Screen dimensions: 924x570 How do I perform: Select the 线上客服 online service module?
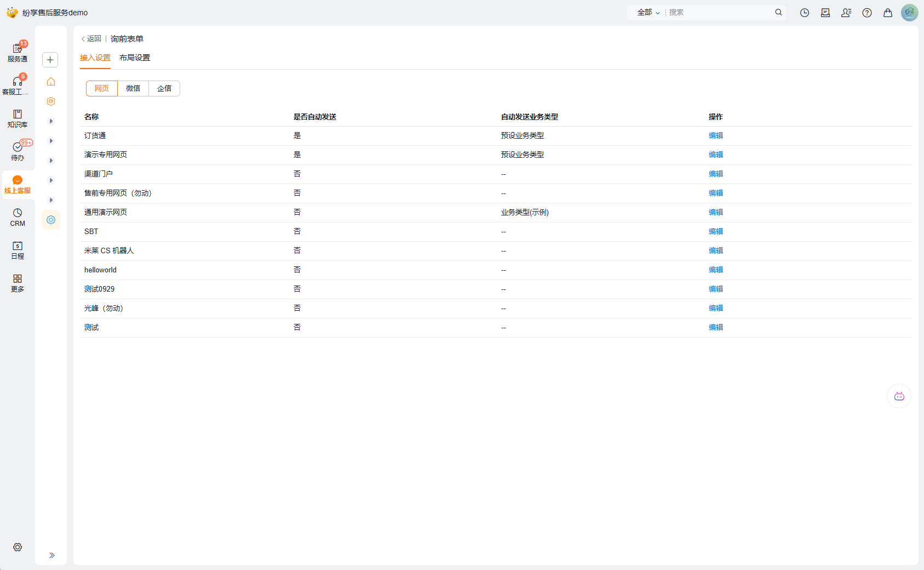pyautogui.click(x=18, y=184)
